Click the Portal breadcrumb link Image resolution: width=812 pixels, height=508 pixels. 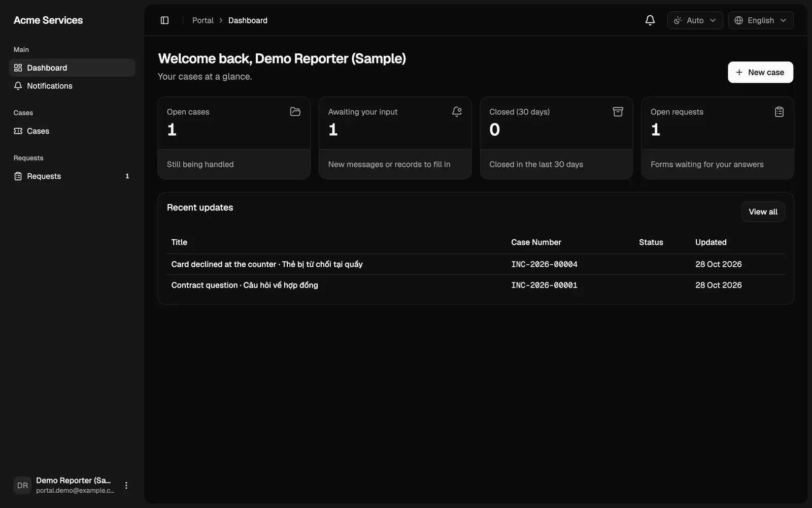point(203,20)
